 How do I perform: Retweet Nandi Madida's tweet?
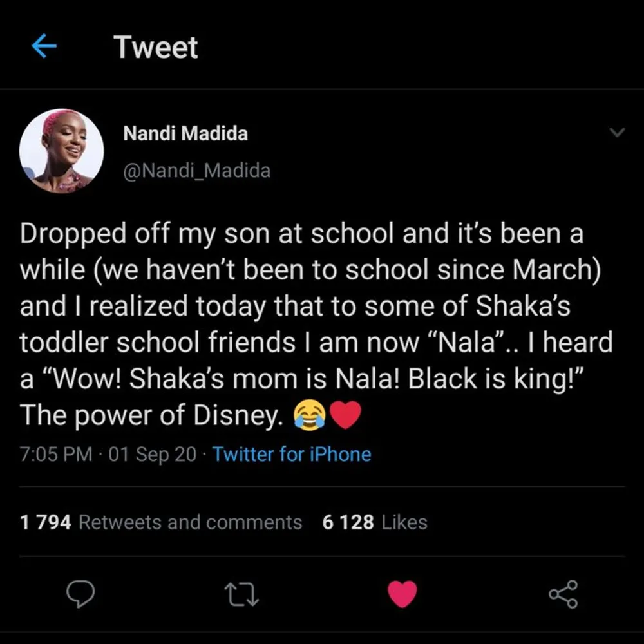(x=242, y=594)
